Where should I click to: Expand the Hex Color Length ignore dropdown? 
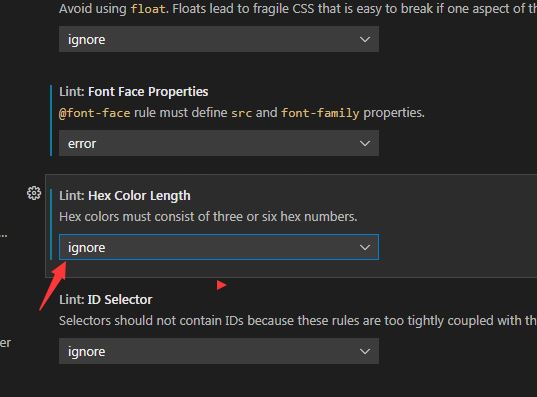[x=219, y=247]
